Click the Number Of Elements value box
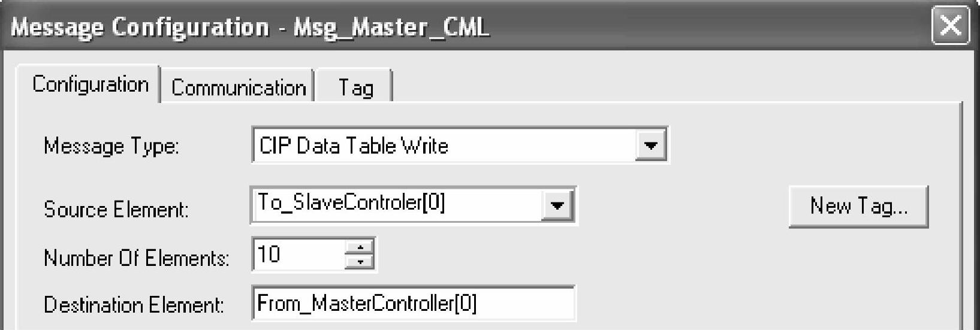980x330 pixels. click(x=298, y=255)
